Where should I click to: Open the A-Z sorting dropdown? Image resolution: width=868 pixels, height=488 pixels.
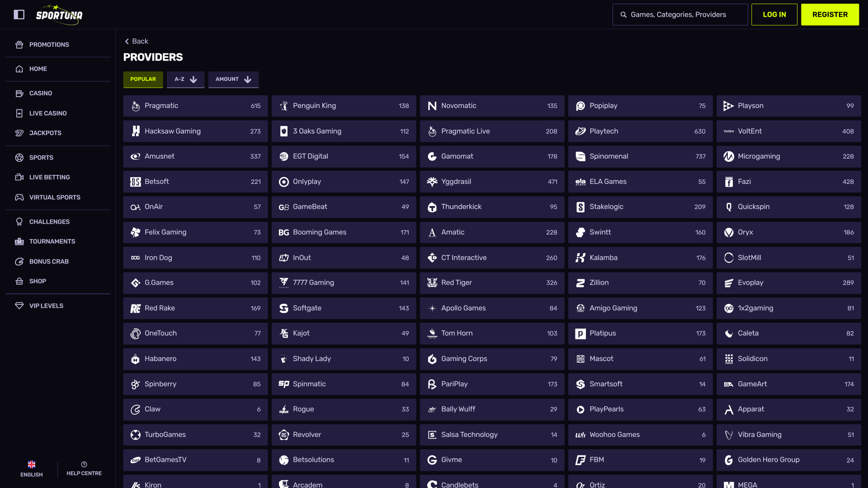[185, 80]
